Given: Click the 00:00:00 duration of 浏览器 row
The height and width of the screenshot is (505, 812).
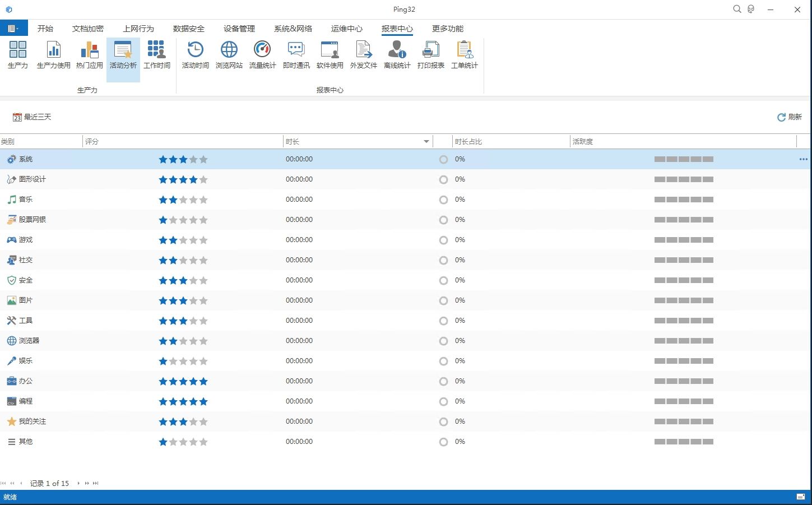Looking at the screenshot, I should click(299, 341).
